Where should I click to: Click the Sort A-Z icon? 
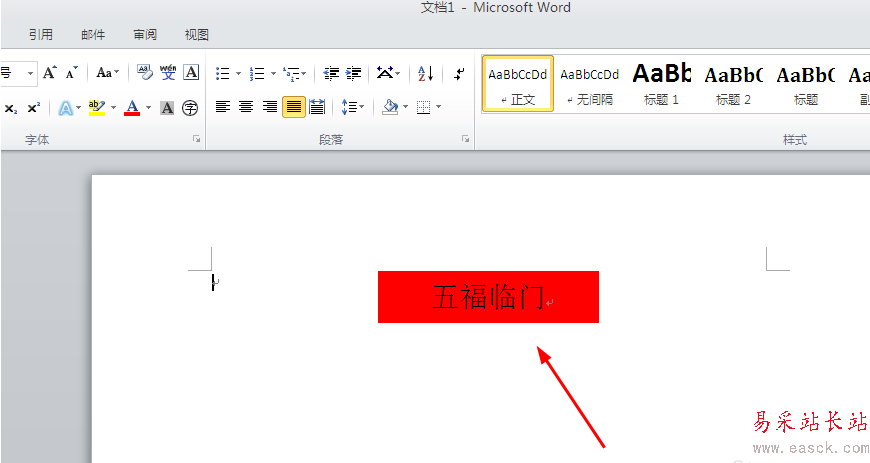pos(426,73)
